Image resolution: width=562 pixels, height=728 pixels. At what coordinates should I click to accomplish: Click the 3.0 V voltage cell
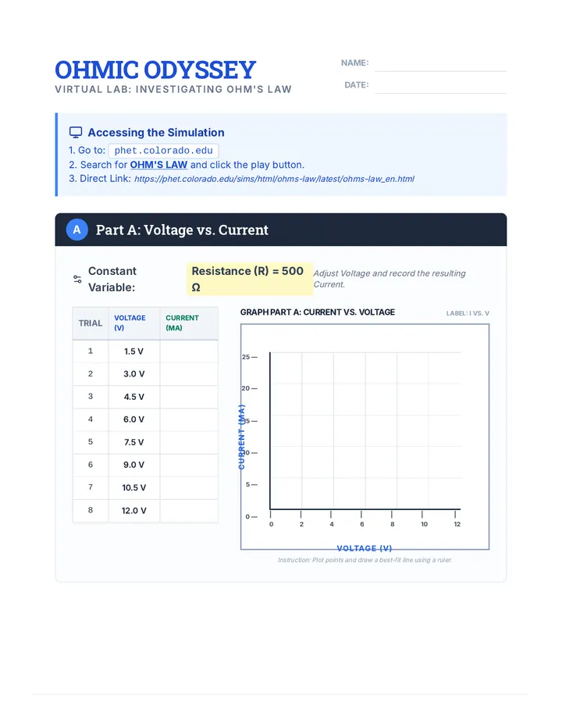click(x=133, y=374)
